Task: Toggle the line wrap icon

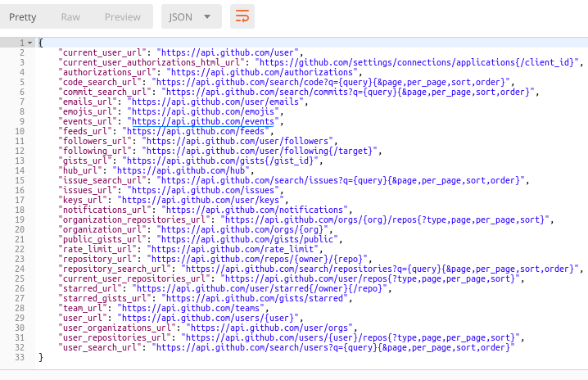Action: (x=242, y=16)
